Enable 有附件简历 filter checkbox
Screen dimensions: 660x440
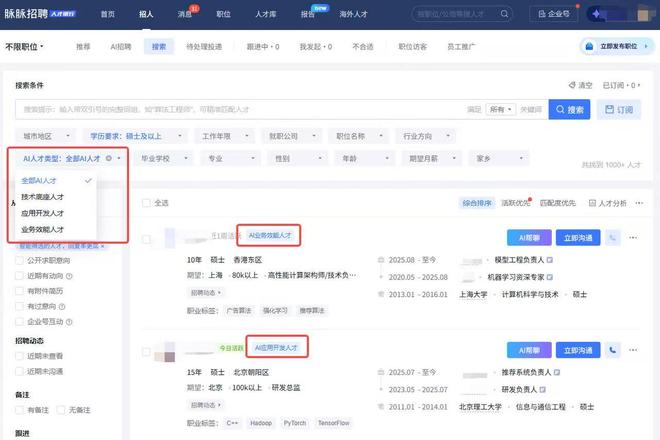[19, 291]
